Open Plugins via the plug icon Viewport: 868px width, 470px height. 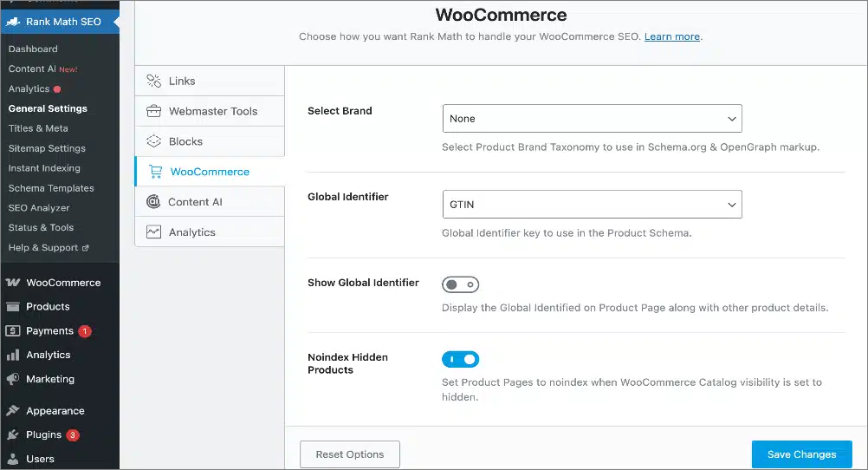[13, 435]
